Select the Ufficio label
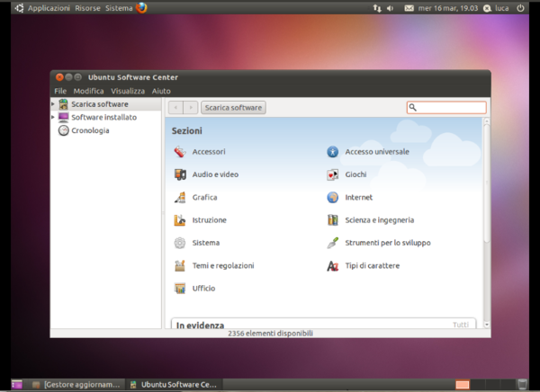 pos(203,289)
